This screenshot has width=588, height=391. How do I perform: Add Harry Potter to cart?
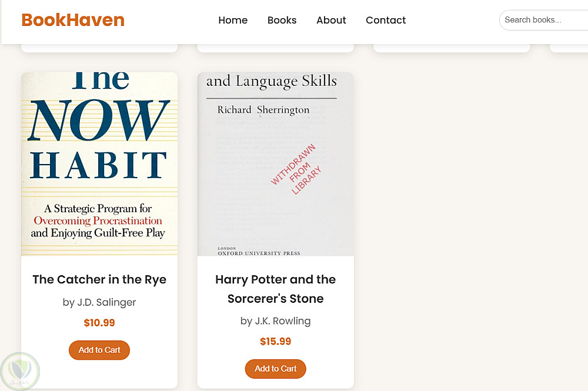tap(275, 369)
